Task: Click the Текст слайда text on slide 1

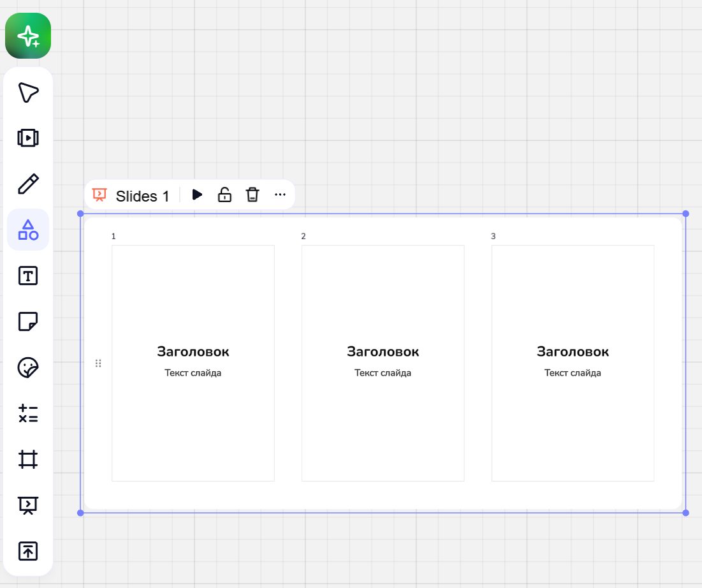Action: click(193, 372)
